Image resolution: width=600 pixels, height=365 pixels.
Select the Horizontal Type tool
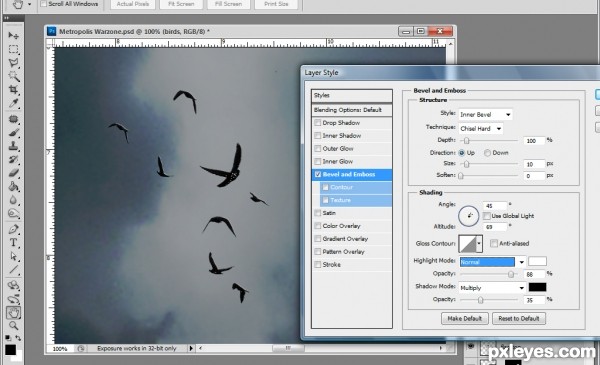[13, 243]
